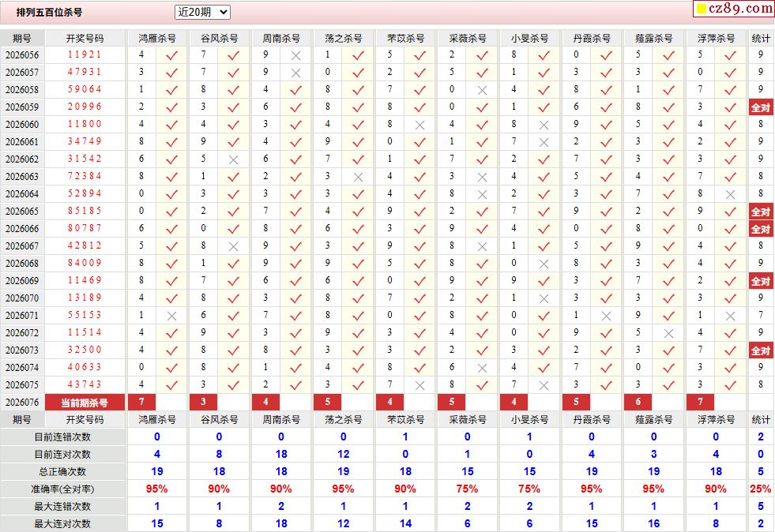The height and width of the screenshot is (532, 775).
Task: Click the 全对 badge in row 2026059
Action: pyautogui.click(x=761, y=107)
